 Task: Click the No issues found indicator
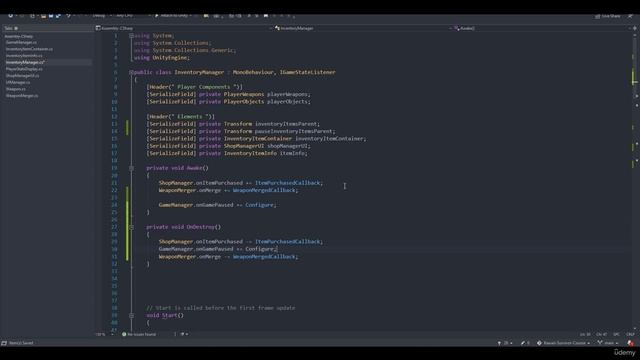[139, 334]
